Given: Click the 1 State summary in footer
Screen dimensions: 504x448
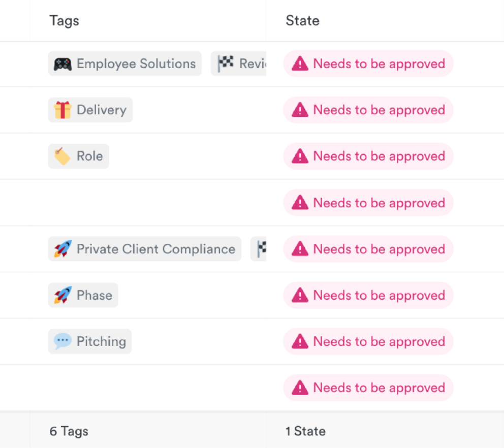Looking at the screenshot, I should coord(305,432).
